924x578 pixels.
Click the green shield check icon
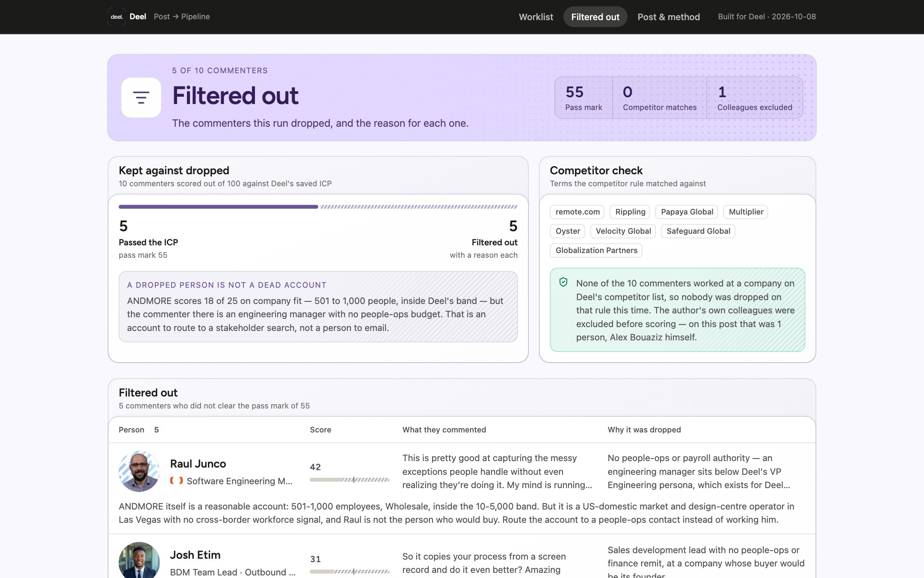tap(563, 282)
